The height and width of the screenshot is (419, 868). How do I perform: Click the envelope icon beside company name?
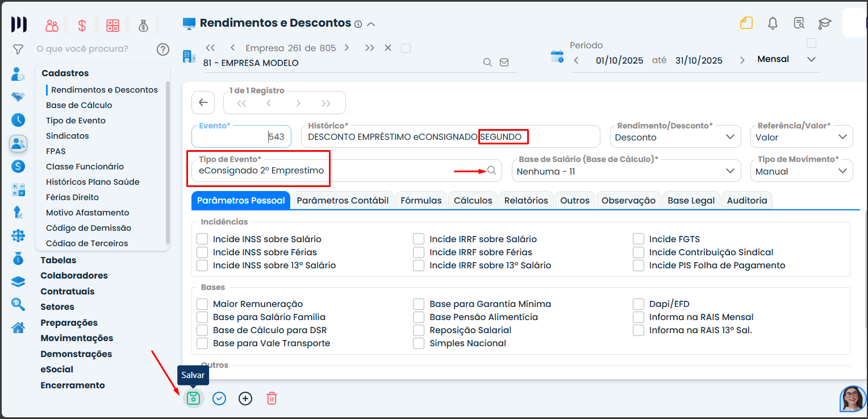coord(504,63)
